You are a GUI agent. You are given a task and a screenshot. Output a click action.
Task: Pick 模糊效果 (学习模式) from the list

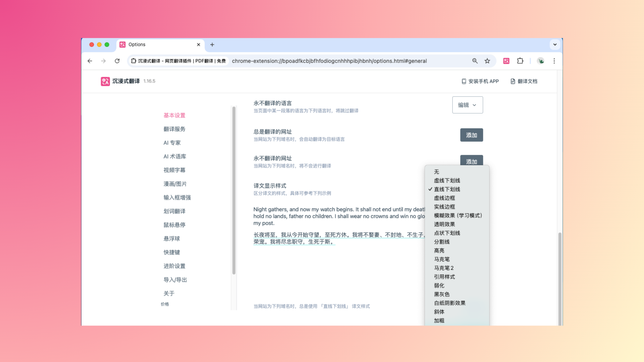pyautogui.click(x=458, y=216)
